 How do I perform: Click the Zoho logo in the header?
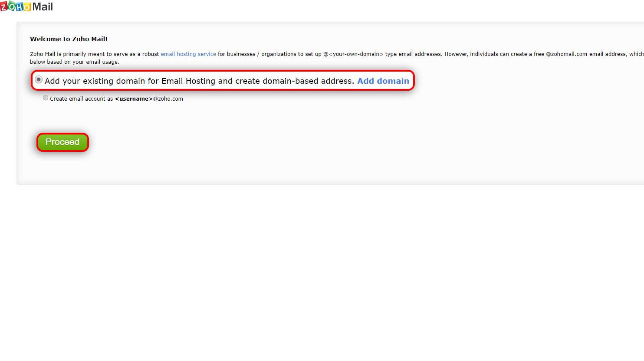[x=16, y=7]
